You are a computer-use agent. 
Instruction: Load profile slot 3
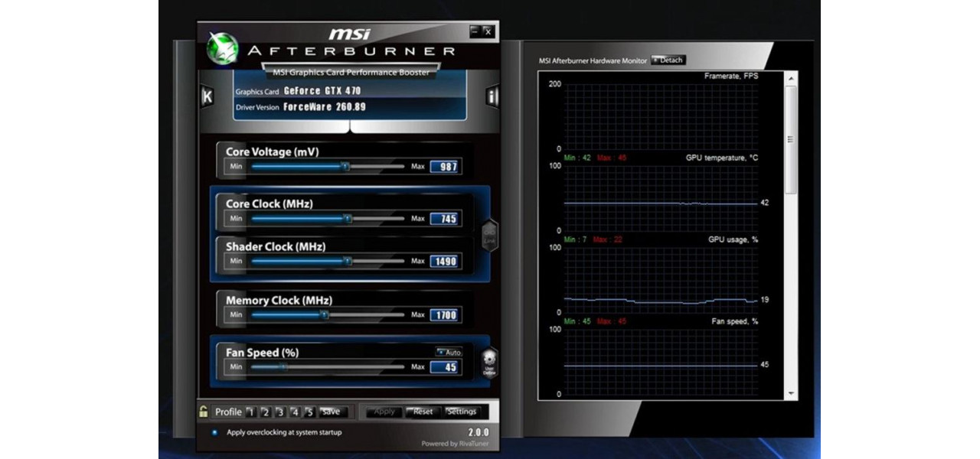pyautogui.click(x=279, y=412)
